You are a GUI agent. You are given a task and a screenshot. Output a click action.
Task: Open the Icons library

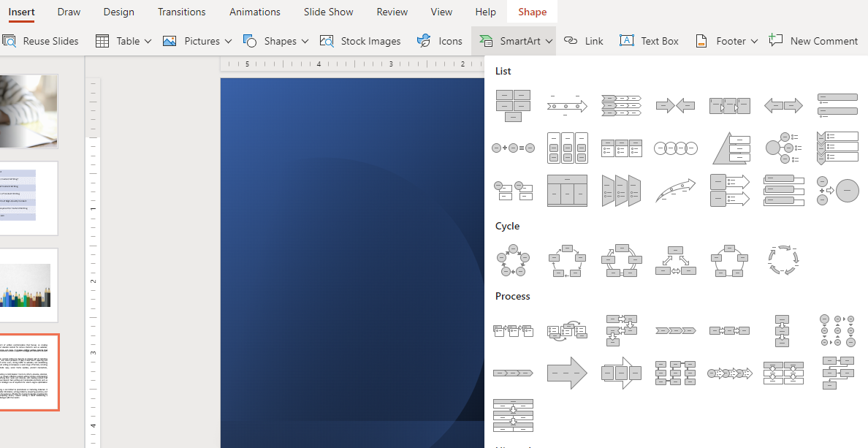pos(439,41)
